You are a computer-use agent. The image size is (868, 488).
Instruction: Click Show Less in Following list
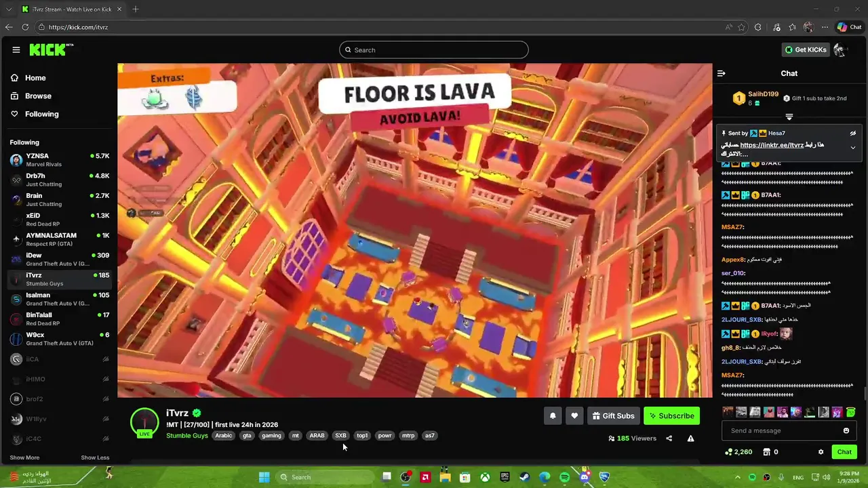point(95,457)
